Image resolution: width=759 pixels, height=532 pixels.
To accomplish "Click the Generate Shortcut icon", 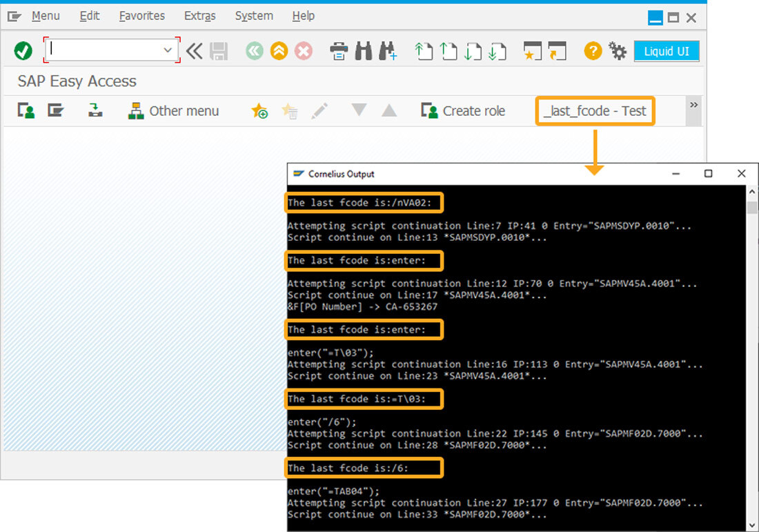I will click(x=557, y=51).
